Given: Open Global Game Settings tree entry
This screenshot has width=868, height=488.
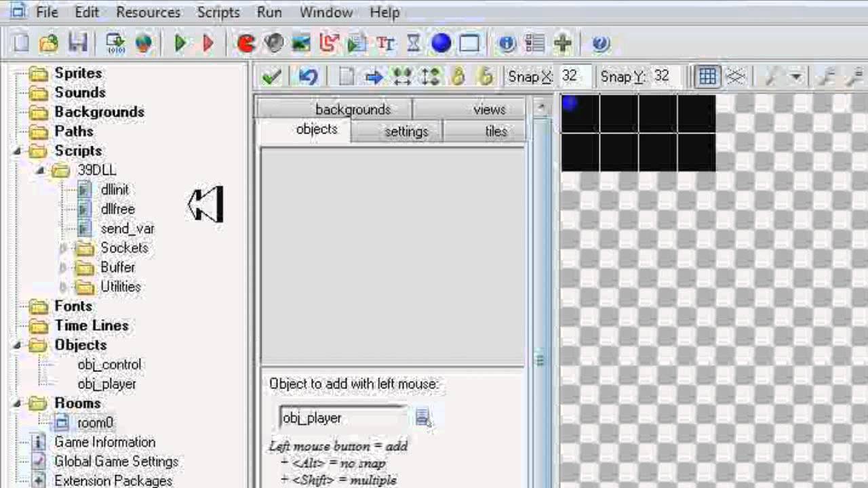Looking at the screenshot, I should (117, 462).
